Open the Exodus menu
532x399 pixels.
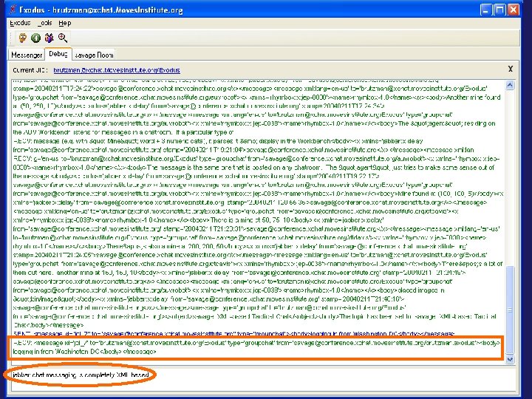[20, 23]
